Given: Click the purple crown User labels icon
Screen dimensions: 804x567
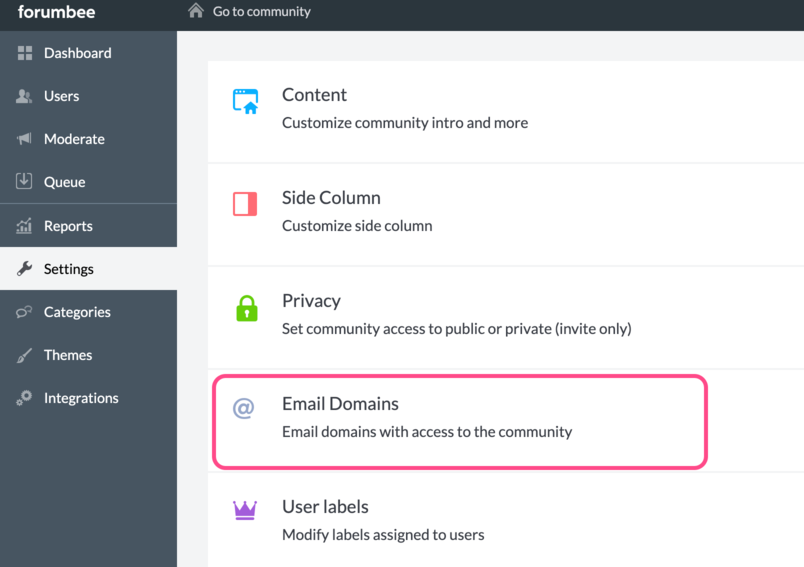Looking at the screenshot, I should tap(245, 510).
